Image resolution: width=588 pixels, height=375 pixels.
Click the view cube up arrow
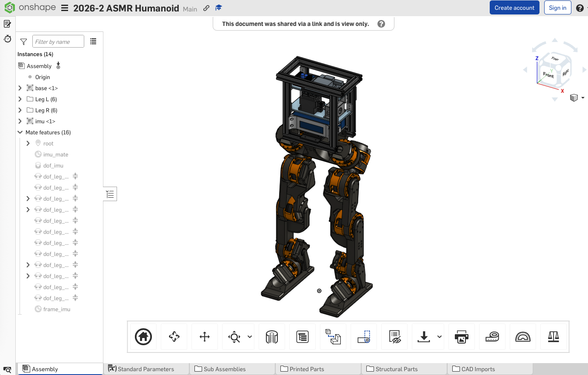(555, 40)
